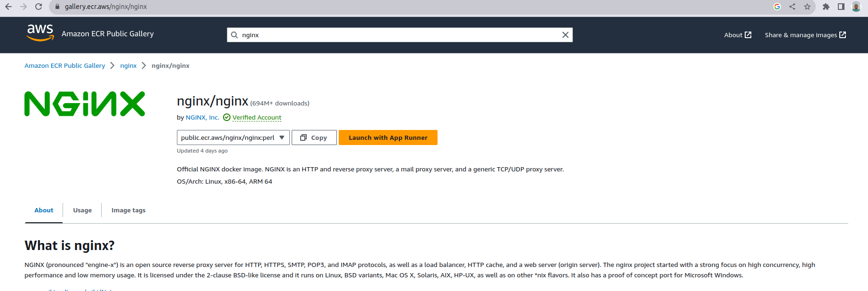Click the NGINX logo image

point(85,104)
